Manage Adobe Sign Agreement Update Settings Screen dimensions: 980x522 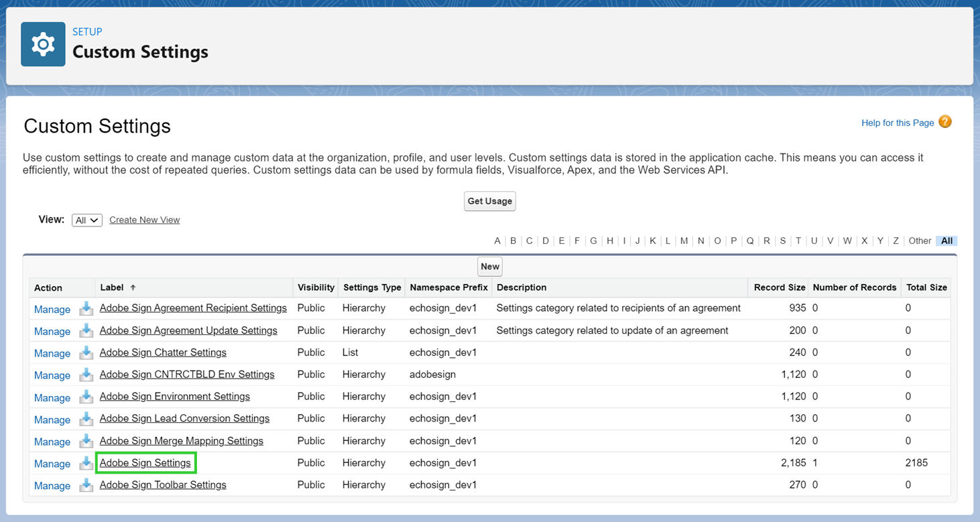coord(52,332)
